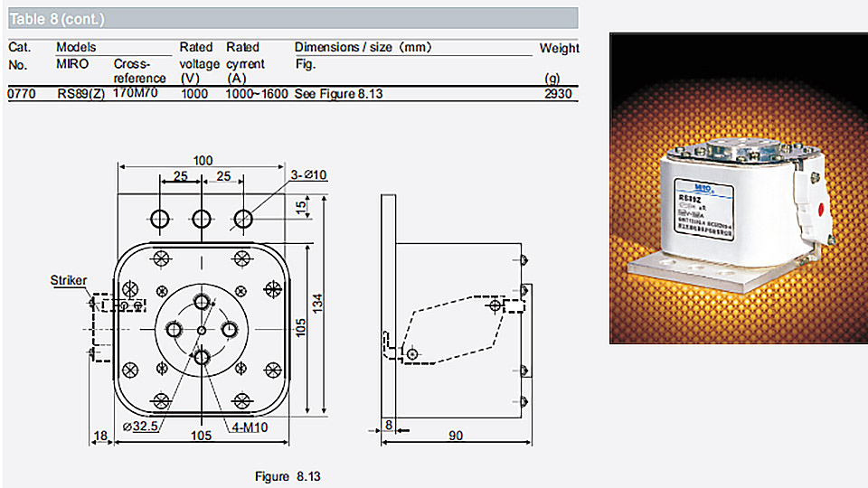Click the 'MIRO' sub-header

[x=72, y=63]
